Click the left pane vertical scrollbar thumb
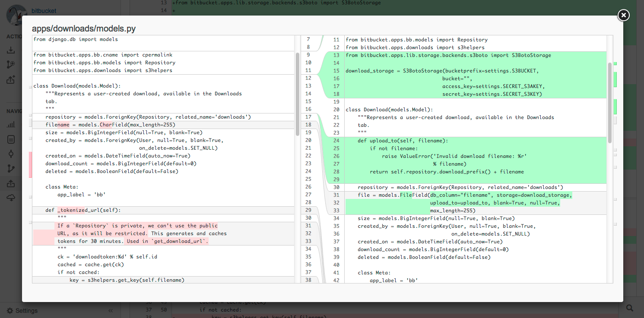644x318 pixels. coord(298,94)
